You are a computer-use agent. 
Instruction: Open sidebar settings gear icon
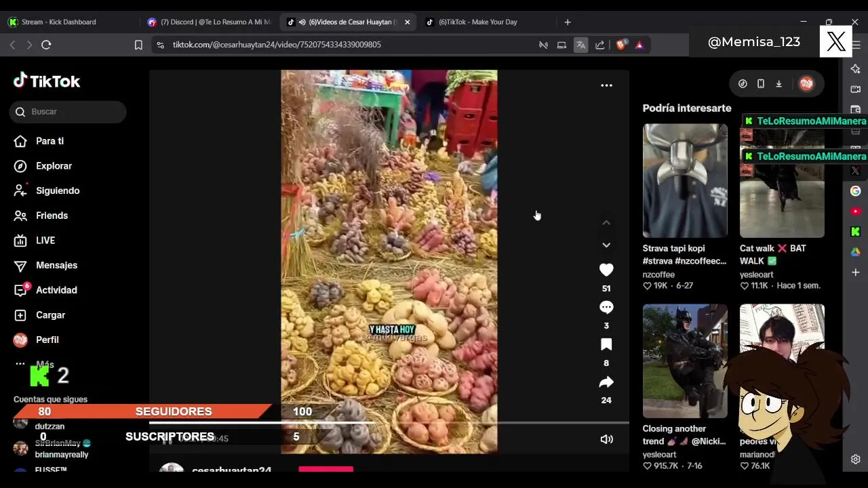pyautogui.click(x=855, y=459)
